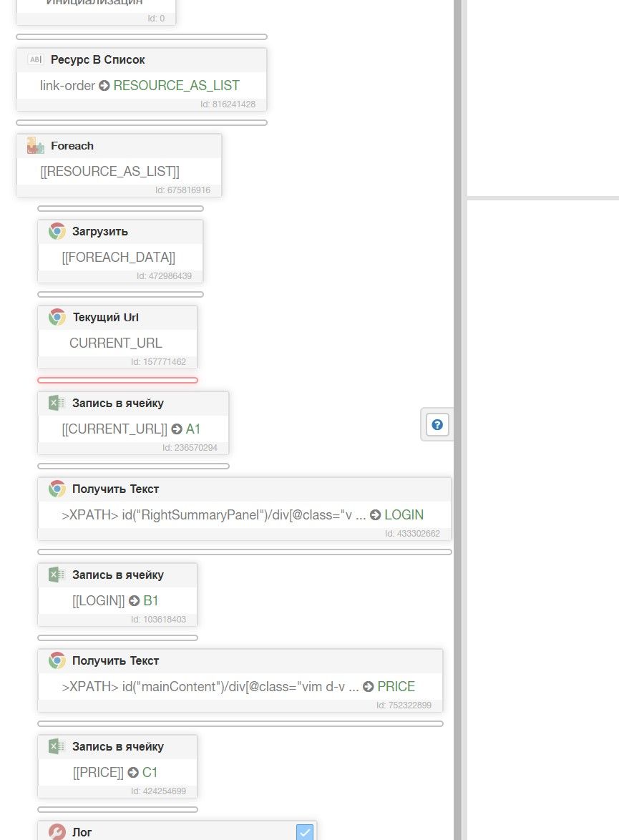Click the wrench icon on the Лог block
Image resolution: width=619 pixels, height=840 pixels.
tap(57, 832)
